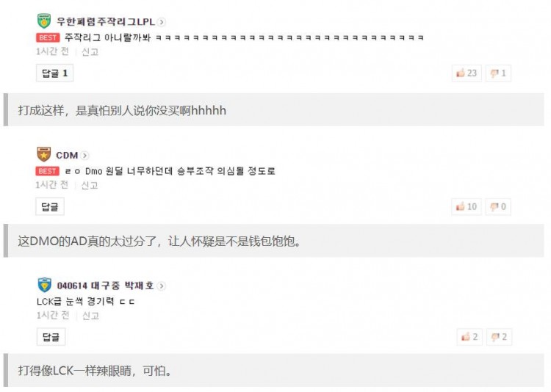551x392 pixels.
Task: Like the first comment with 23 upvotes
Action: (x=467, y=73)
